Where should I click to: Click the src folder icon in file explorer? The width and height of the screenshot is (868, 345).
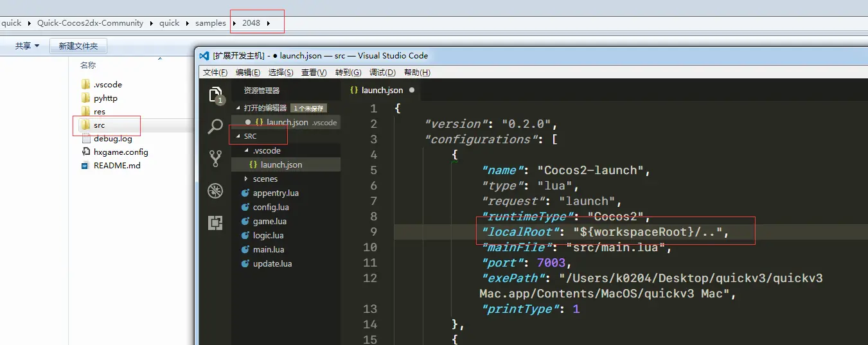(x=85, y=125)
